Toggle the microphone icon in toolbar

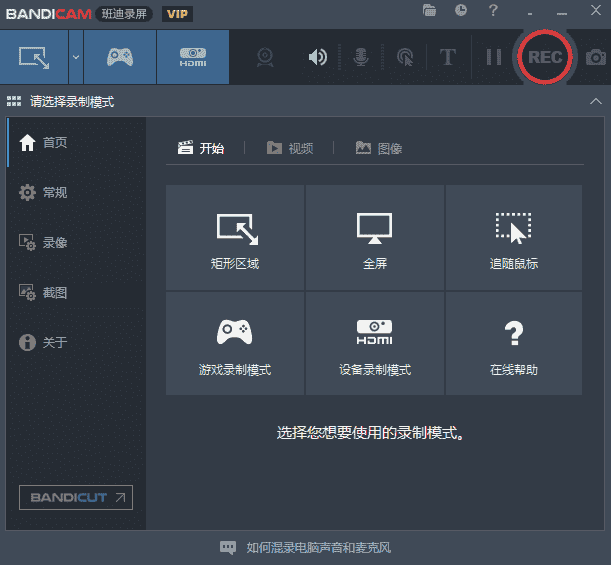click(360, 57)
